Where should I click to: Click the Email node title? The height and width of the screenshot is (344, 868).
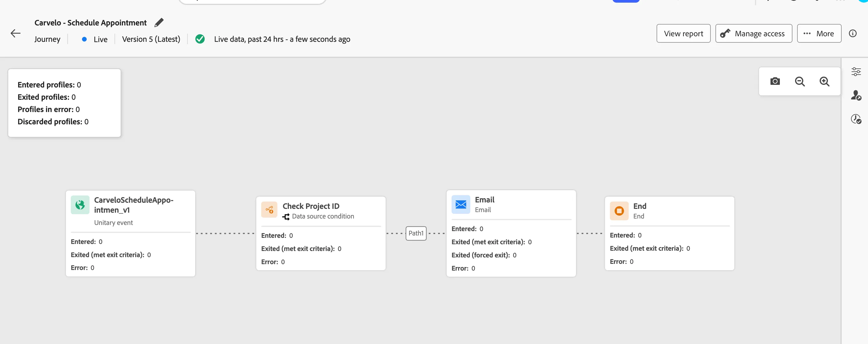point(485,199)
